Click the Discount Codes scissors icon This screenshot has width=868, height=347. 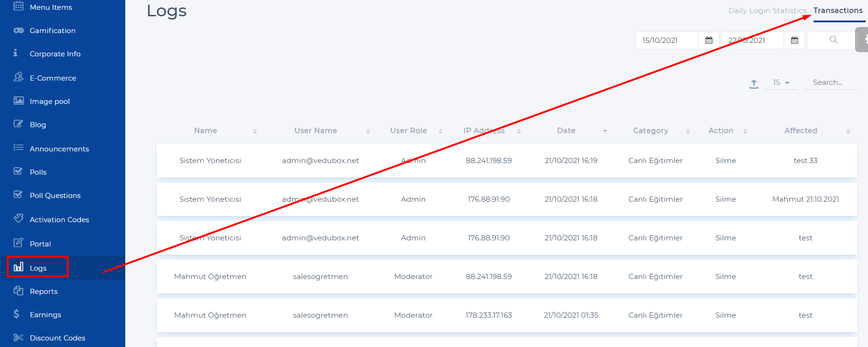pyautogui.click(x=19, y=338)
